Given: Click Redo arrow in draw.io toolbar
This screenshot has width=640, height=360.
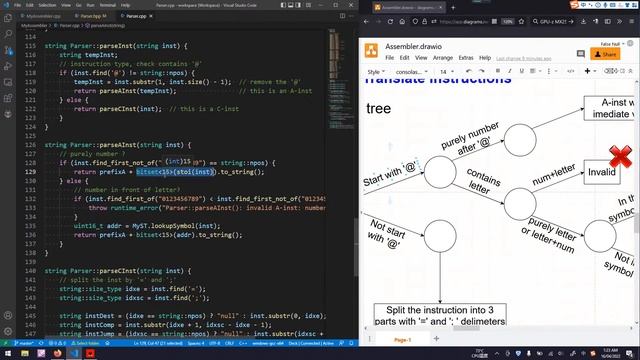Looking at the screenshot, I should tap(481, 71).
